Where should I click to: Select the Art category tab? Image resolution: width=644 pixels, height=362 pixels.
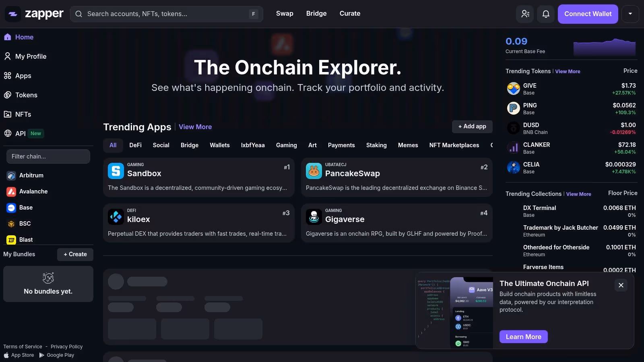pyautogui.click(x=312, y=145)
